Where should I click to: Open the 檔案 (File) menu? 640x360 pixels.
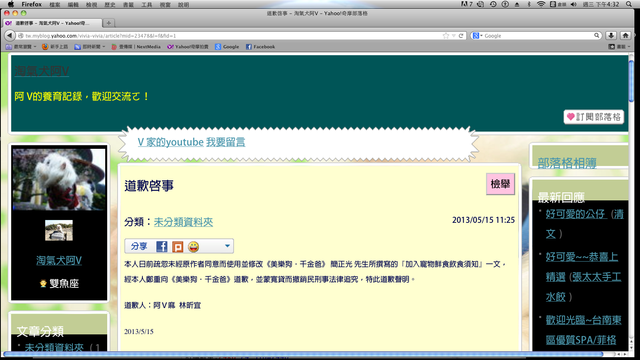54,4
